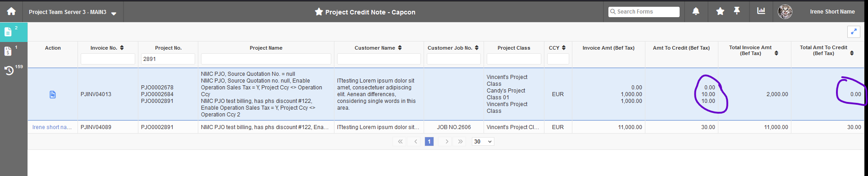Expand the grid to full screen
This screenshot has height=176, width=868.
point(854,32)
